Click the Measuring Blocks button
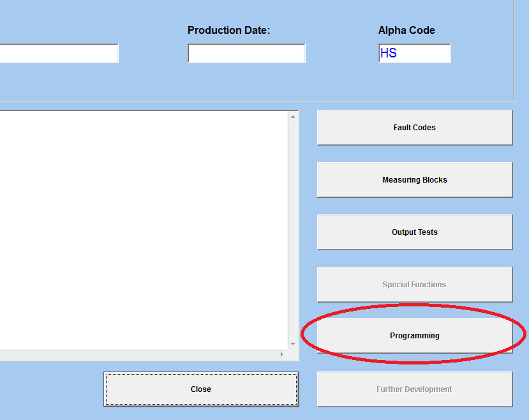 pos(415,180)
